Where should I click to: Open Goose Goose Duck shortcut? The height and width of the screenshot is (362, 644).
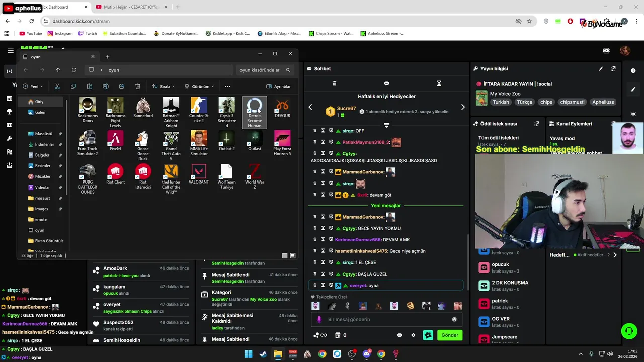pos(143,146)
